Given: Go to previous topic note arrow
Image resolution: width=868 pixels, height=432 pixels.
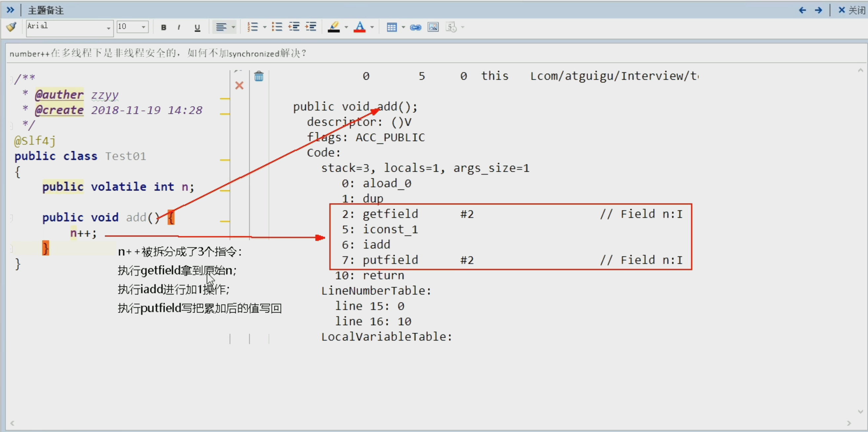Looking at the screenshot, I should 803,10.
